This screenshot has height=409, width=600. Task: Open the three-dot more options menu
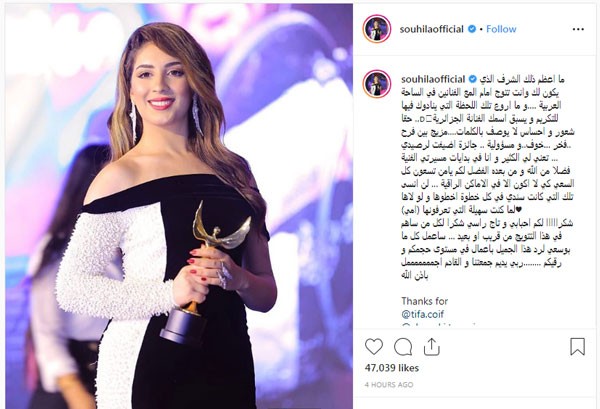tap(578, 29)
